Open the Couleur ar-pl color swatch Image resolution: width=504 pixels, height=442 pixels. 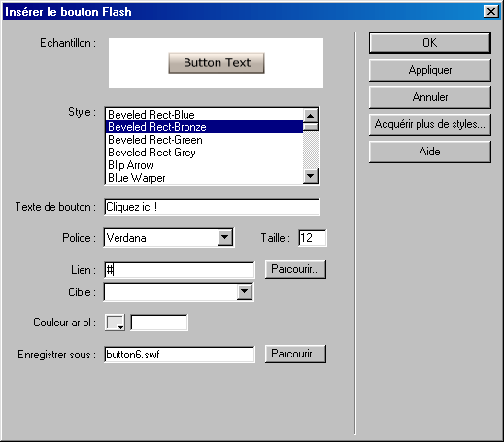tap(115, 323)
